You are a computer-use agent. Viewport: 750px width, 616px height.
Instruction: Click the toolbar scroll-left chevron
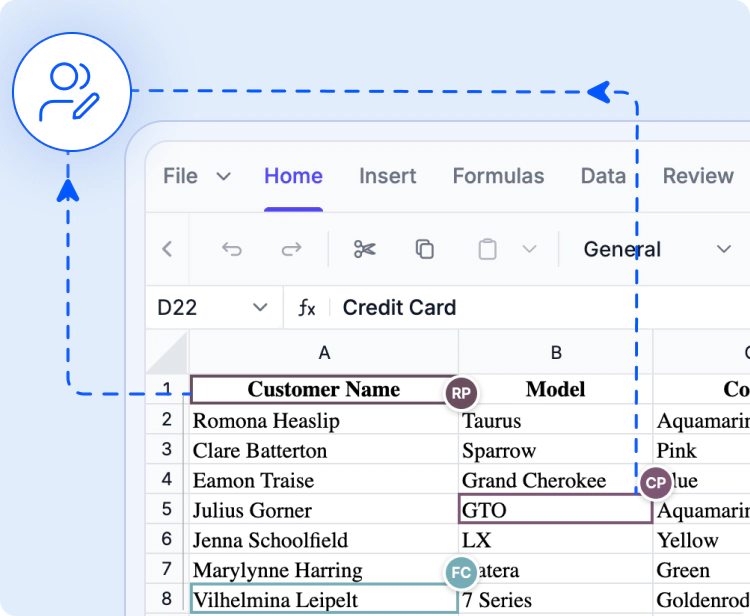pos(167,249)
